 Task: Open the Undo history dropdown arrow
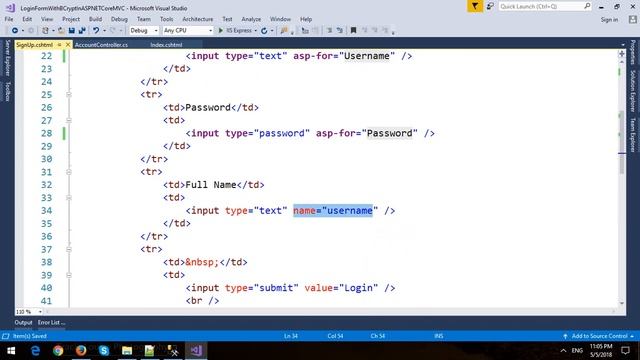tap(104, 31)
